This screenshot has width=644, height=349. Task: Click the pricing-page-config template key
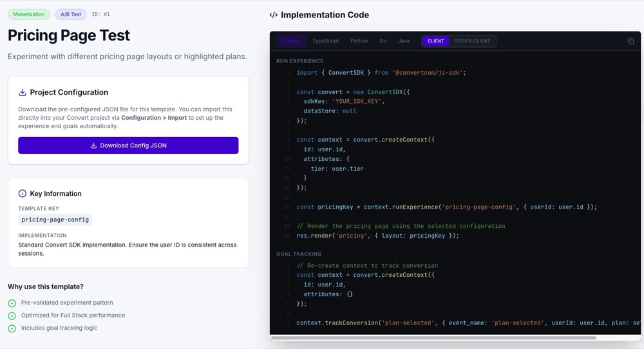click(x=55, y=220)
